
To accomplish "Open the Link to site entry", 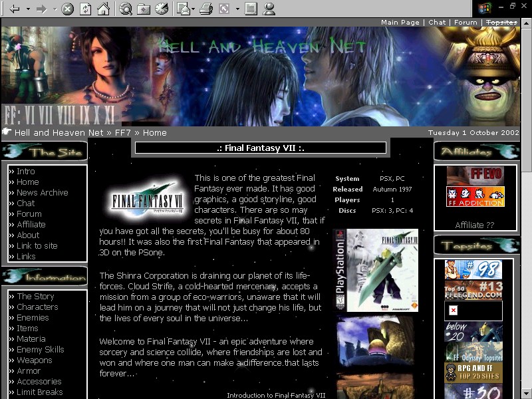I will tap(37, 245).
